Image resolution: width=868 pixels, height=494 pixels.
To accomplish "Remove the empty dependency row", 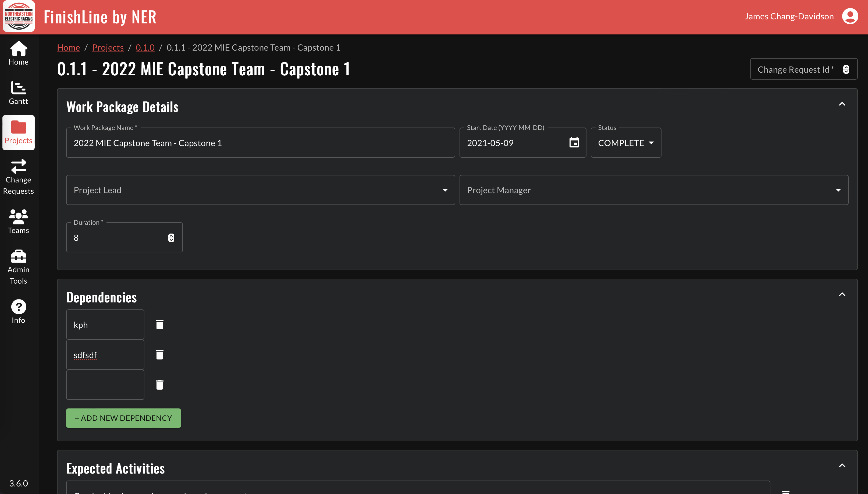I will click(x=159, y=385).
